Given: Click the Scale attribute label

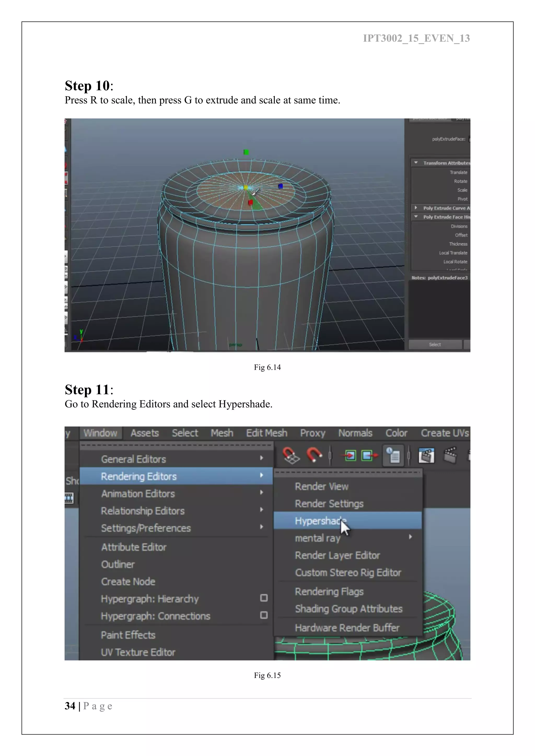Looking at the screenshot, I should [x=462, y=190].
